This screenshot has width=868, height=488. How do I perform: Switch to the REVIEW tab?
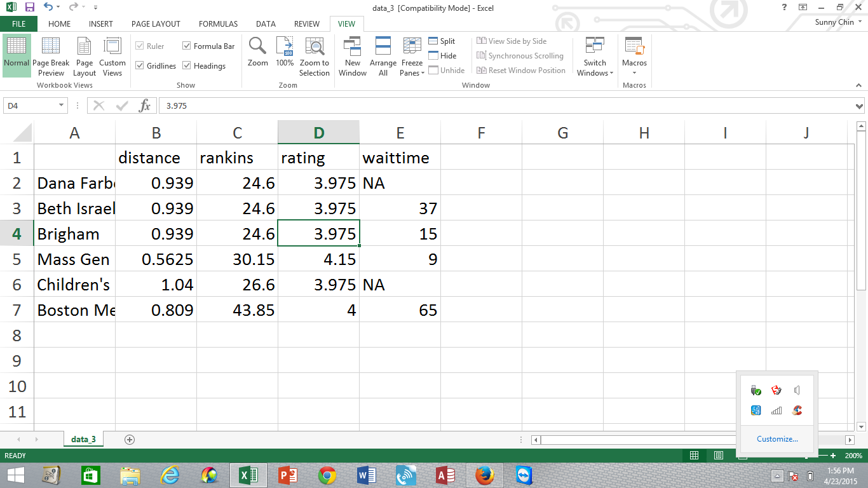[x=307, y=24]
